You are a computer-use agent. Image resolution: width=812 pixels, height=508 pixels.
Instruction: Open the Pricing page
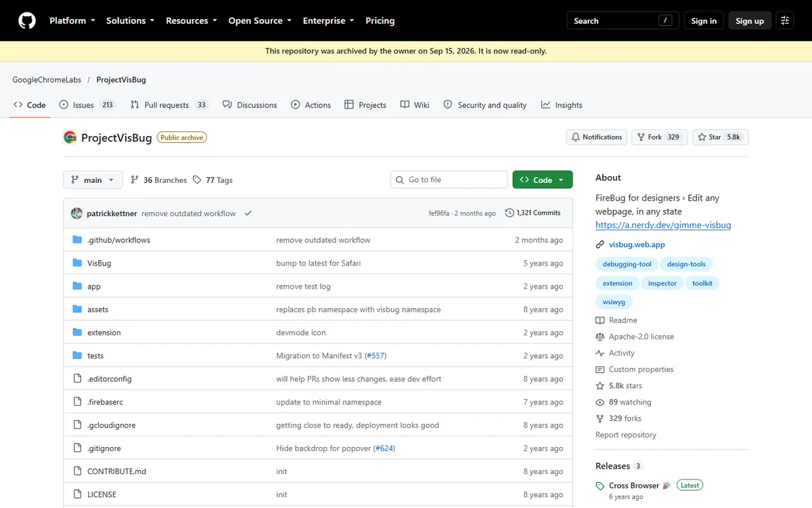pos(380,20)
